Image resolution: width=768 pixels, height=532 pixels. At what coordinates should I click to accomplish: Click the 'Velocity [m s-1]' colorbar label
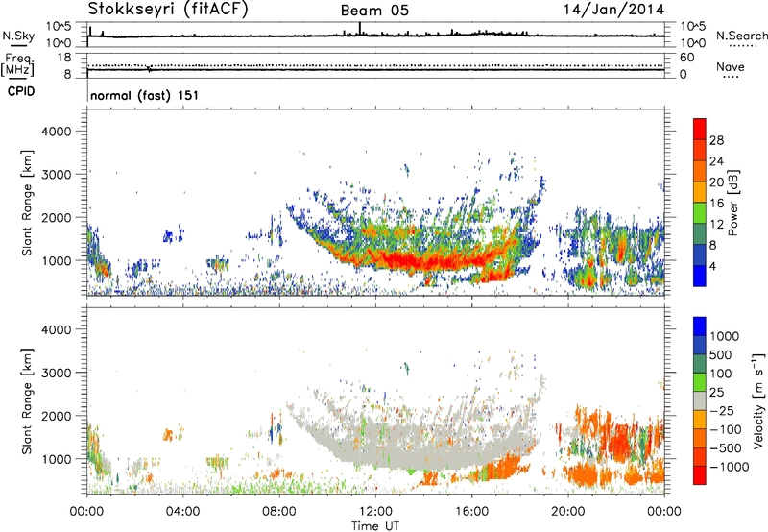tap(758, 400)
